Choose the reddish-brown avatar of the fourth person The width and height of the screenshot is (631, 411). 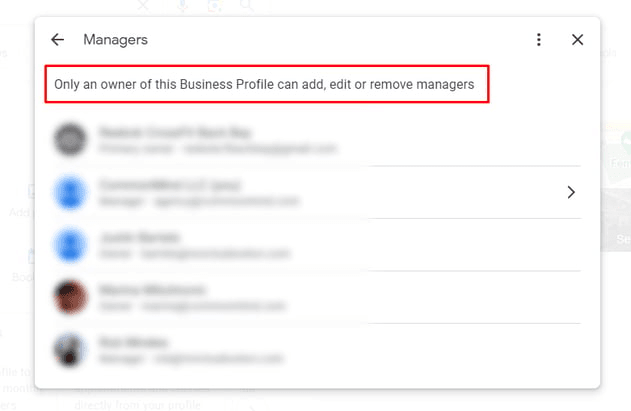[71, 296]
